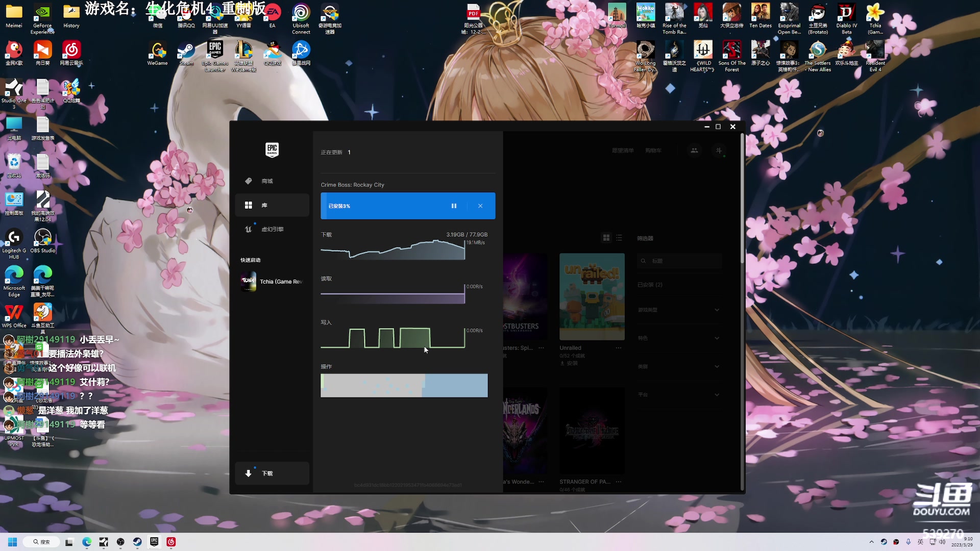Open the account avatar menu
Image resolution: width=980 pixels, height=551 pixels.
[x=719, y=151]
